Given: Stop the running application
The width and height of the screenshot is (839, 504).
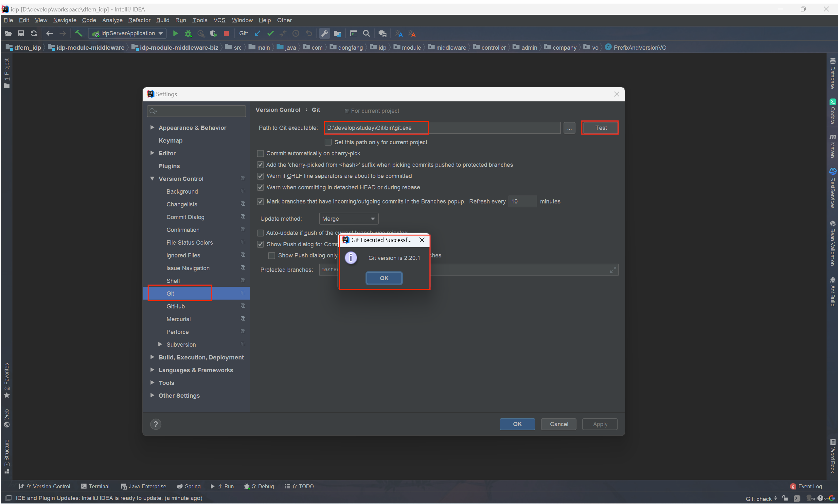Looking at the screenshot, I should pos(226,33).
